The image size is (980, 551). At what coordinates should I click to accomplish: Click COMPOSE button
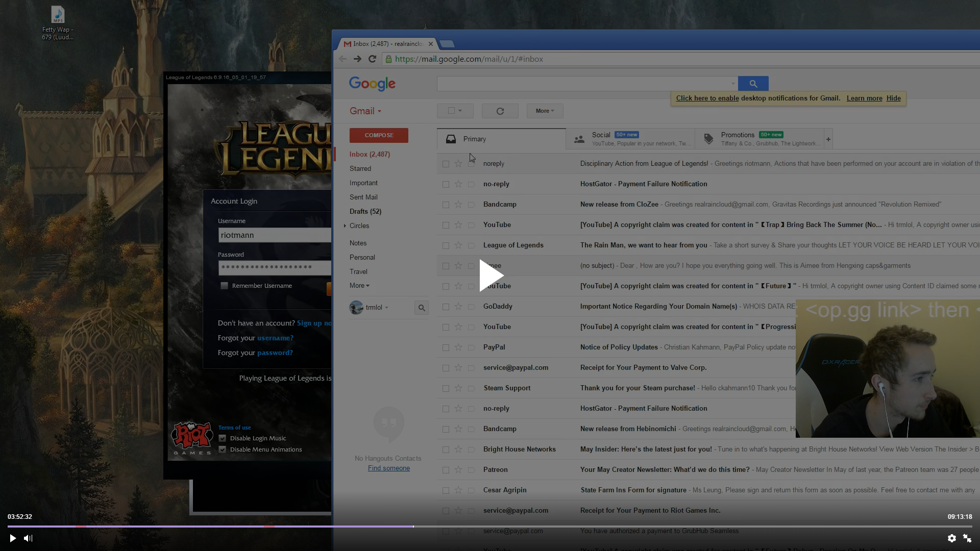point(379,135)
